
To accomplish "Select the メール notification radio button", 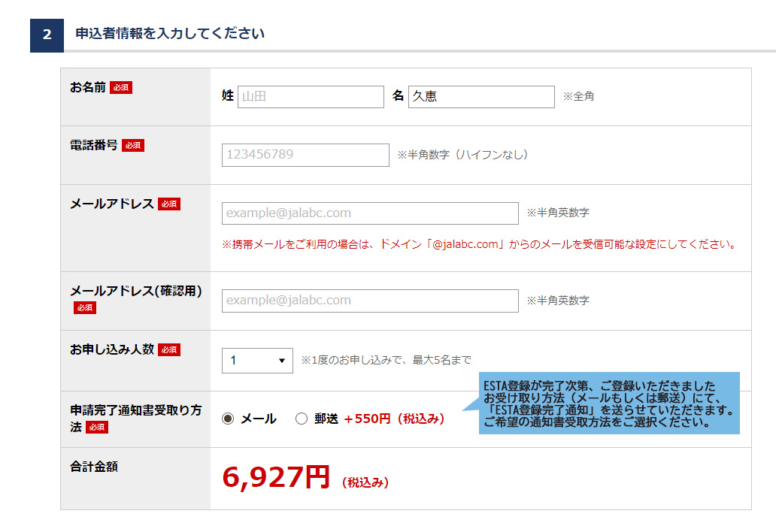I will (x=229, y=419).
